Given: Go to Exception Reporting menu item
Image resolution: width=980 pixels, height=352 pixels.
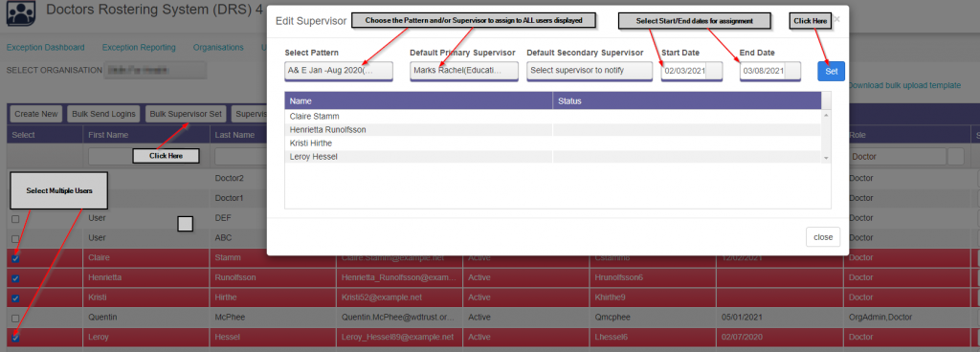Looking at the screenshot, I should (139, 48).
